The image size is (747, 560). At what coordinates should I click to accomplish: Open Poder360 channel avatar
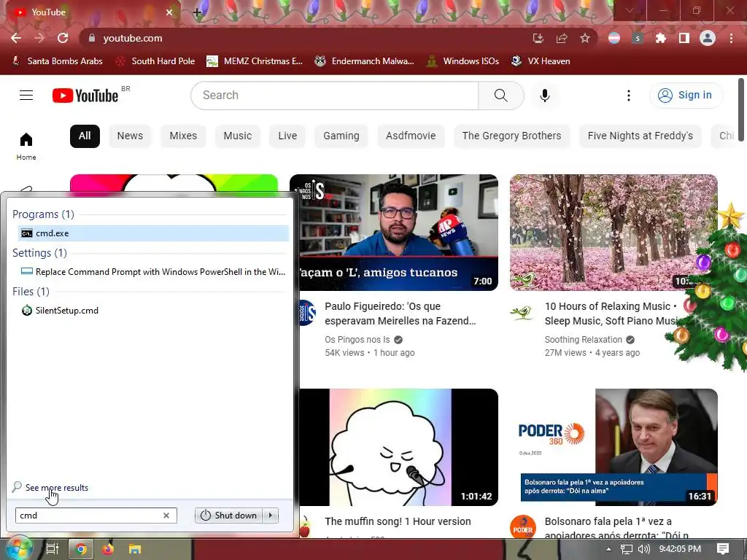pyautogui.click(x=522, y=528)
